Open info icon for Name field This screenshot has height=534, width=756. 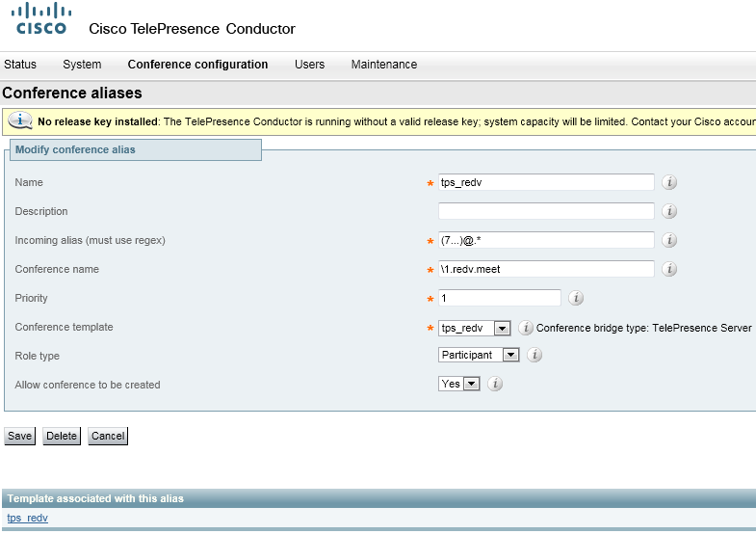pos(669,182)
